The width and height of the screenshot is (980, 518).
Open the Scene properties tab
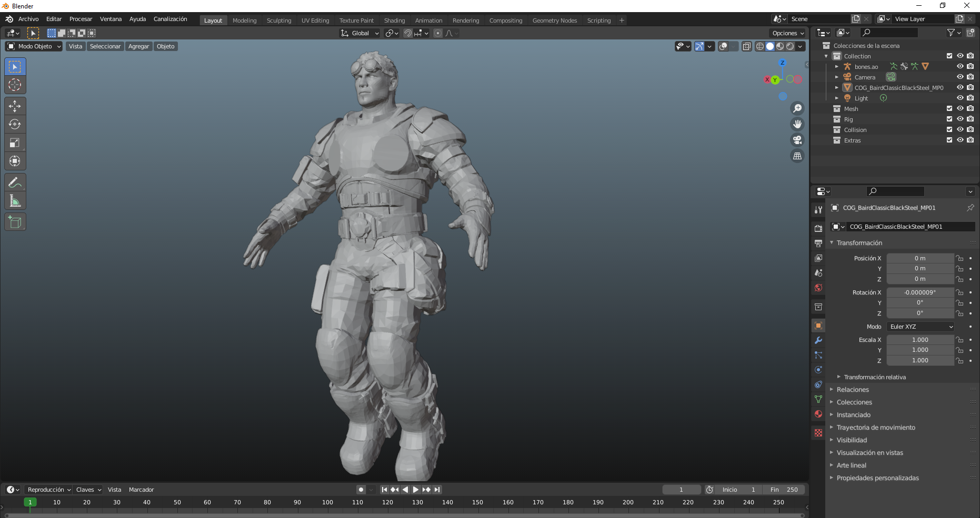818,273
